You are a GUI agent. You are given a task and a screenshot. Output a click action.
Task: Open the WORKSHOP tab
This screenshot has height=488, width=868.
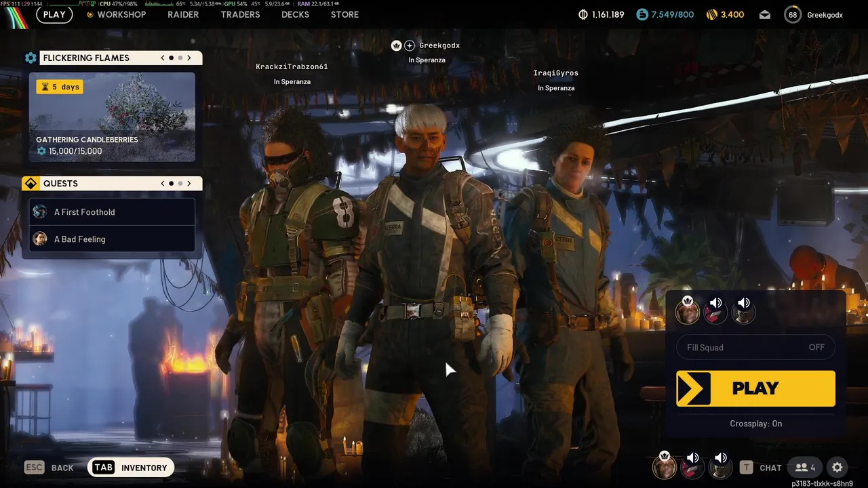tap(121, 14)
